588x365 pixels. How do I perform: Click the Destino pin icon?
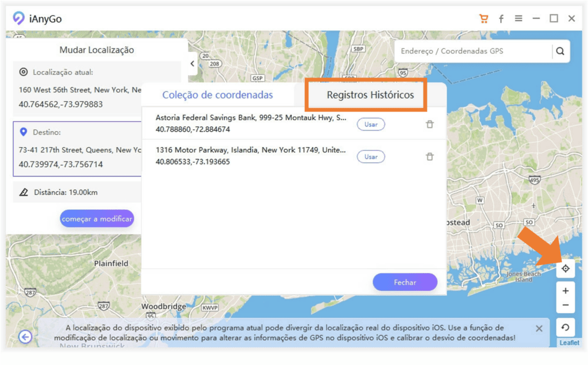tap(23, 132)
